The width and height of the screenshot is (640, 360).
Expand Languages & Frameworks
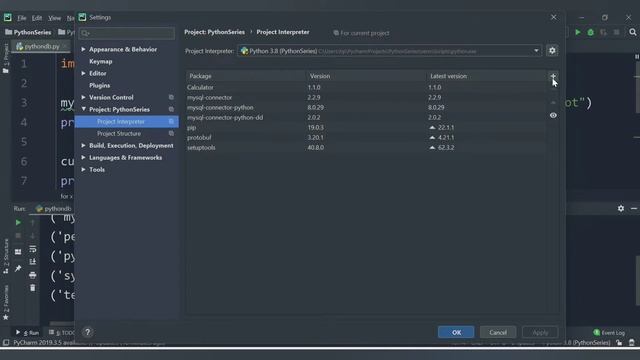coord(83,158)
